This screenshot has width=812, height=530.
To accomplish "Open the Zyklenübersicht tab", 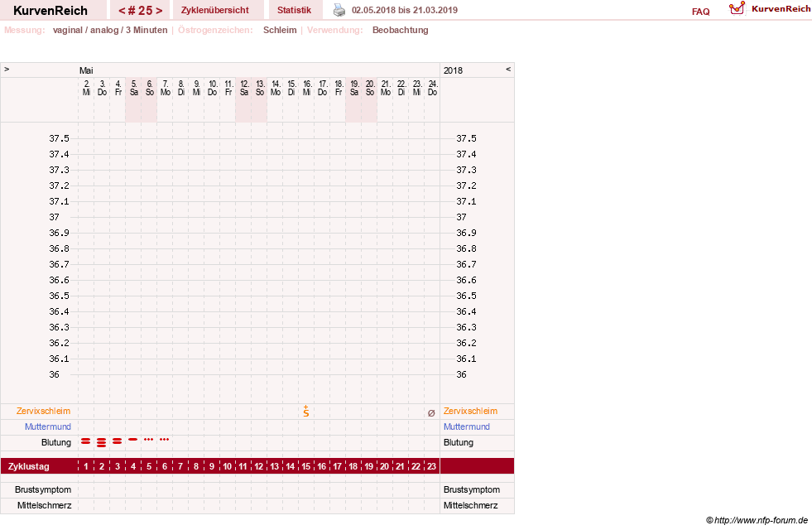I will (x=215, y=10).
